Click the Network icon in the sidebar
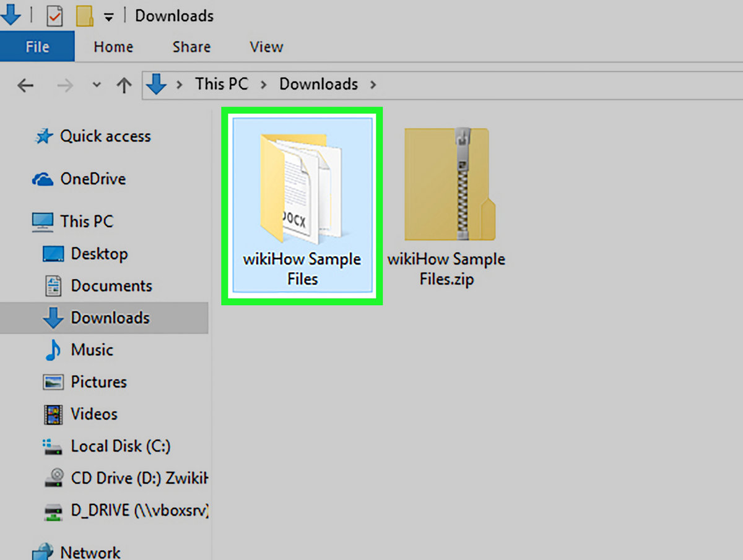This screenshot has width=743, height=560. click(43, 552)
